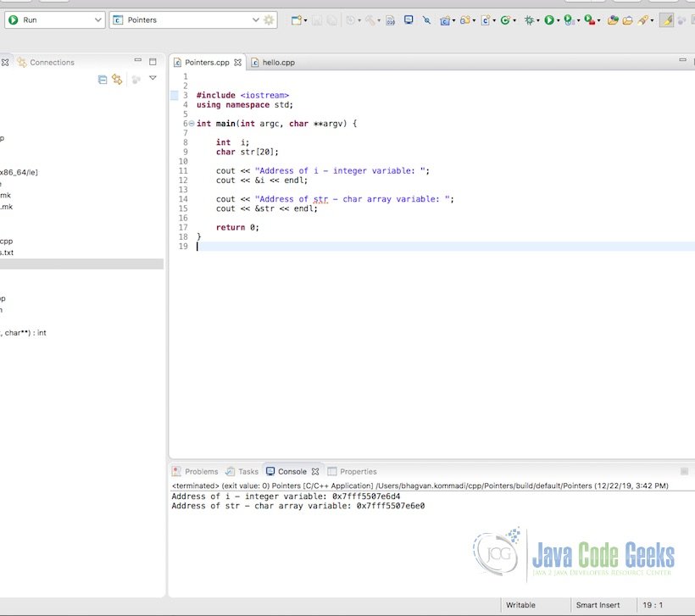The width and height of the screenshot is (695, 616).
Task: Open the Pointers launch configuration dropdown
Action: point(254,19)
